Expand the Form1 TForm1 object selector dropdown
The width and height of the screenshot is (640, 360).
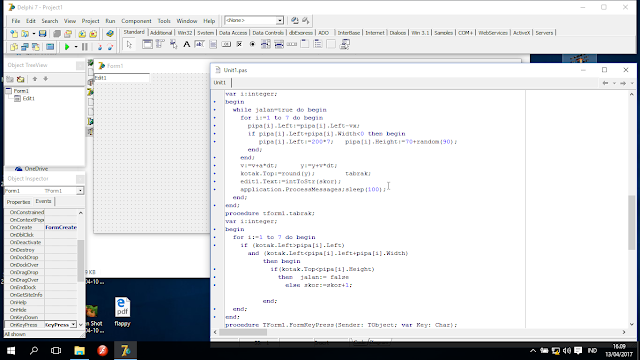pyautogui.click(x=80, y=191)
